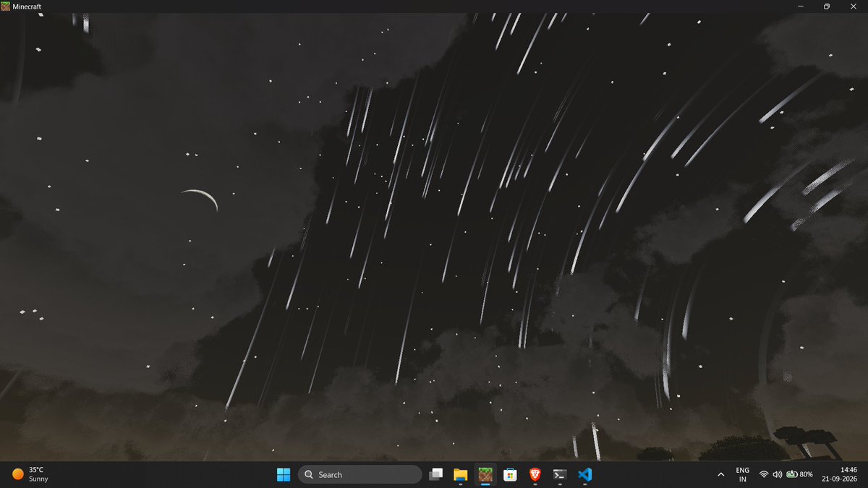Close the Minecraft window

855,6
